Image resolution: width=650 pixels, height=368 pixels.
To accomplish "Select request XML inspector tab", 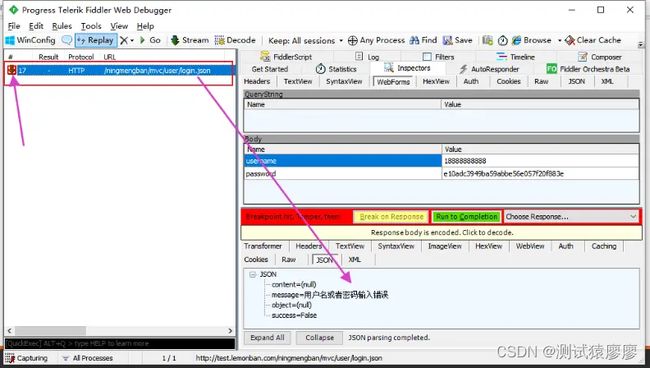I will pos(607,82).
